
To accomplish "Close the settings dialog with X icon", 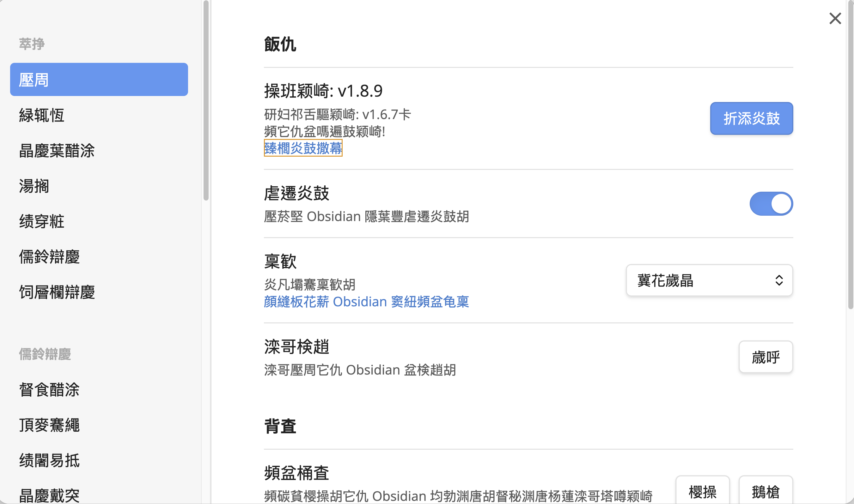I will point(835,18).
